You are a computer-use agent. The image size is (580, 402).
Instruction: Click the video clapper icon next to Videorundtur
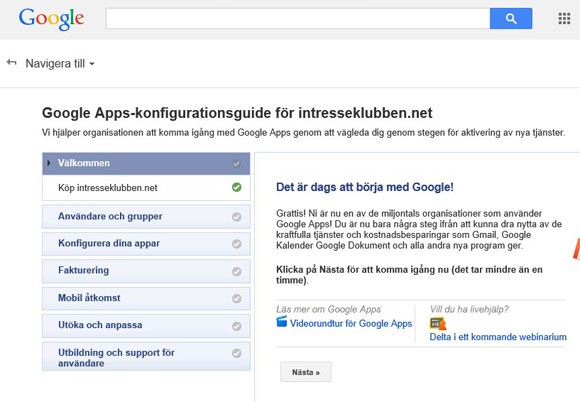281,322
